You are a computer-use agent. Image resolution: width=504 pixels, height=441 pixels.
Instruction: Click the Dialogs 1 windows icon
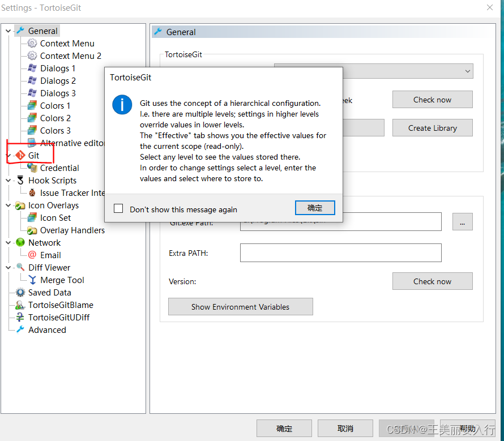(32, 68)
